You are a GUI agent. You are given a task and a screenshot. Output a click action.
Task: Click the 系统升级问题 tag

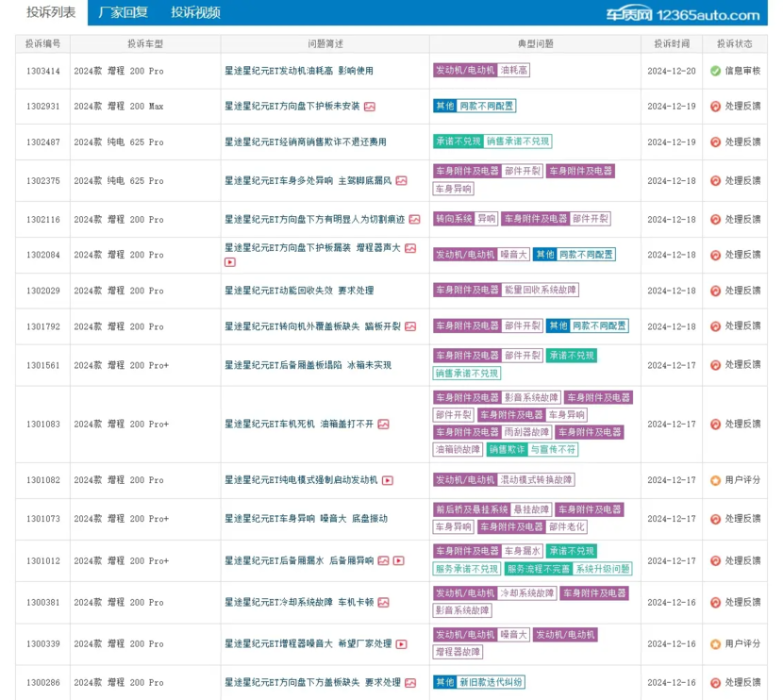coord(603,569)
